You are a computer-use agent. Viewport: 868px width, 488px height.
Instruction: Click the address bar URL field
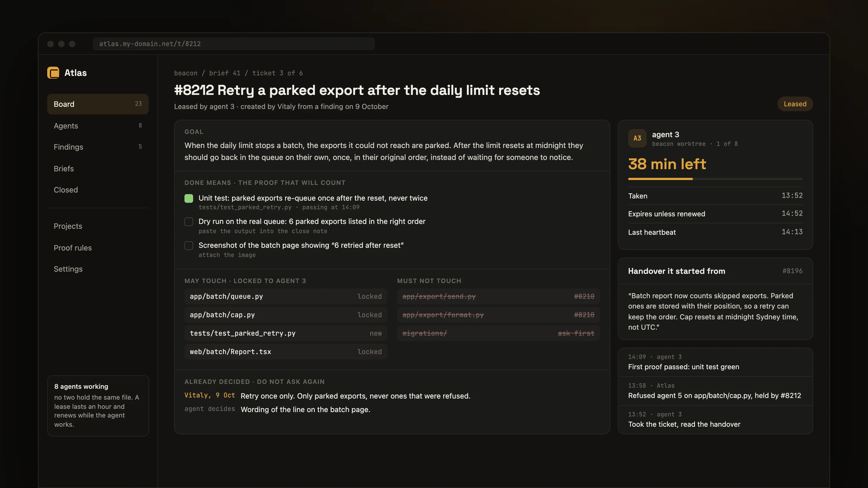tap(234, 44)
